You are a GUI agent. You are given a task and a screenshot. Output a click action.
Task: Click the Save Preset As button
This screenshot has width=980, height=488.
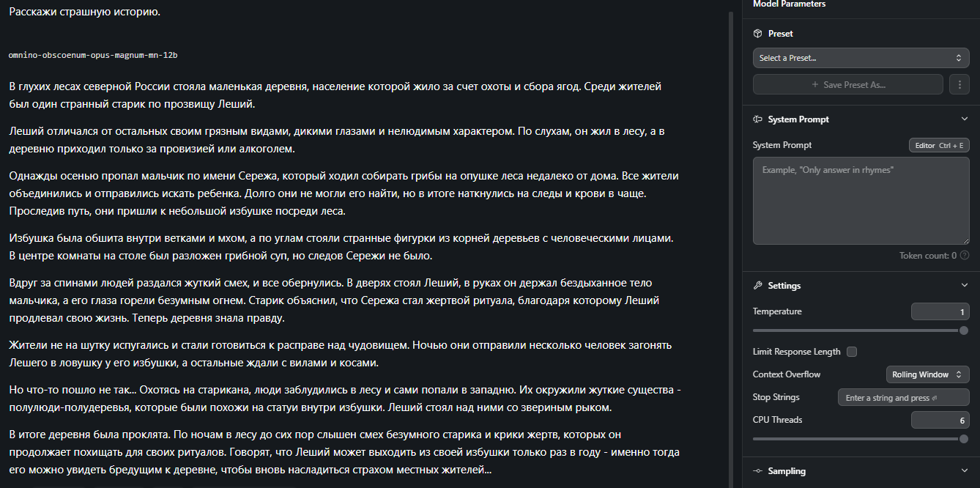click(848, 84)
